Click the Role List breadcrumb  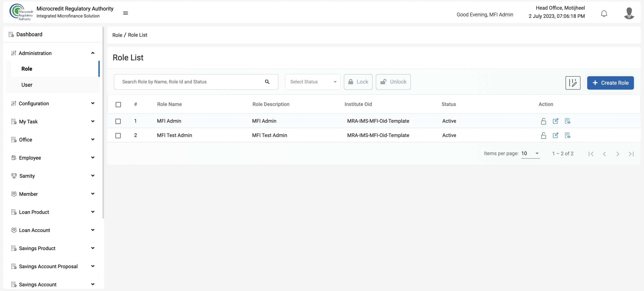[138, 35]
